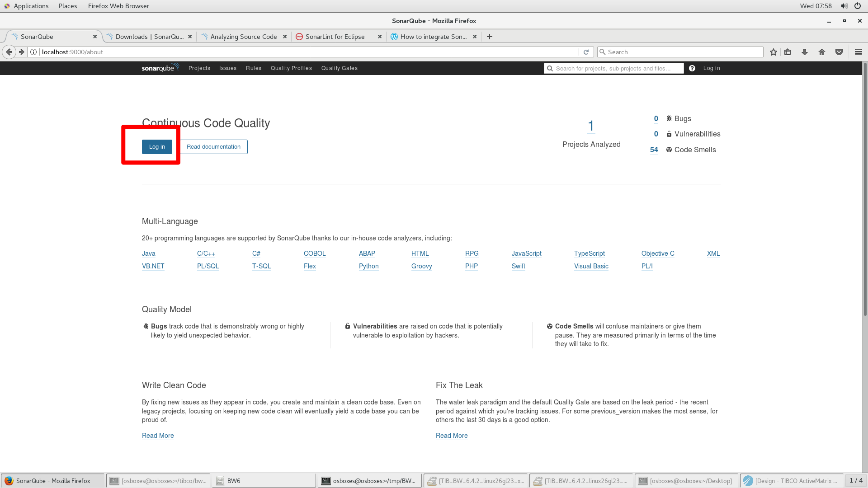
Task: Click the Vulnerabilities count 0
Action: (x=656, y=134)
